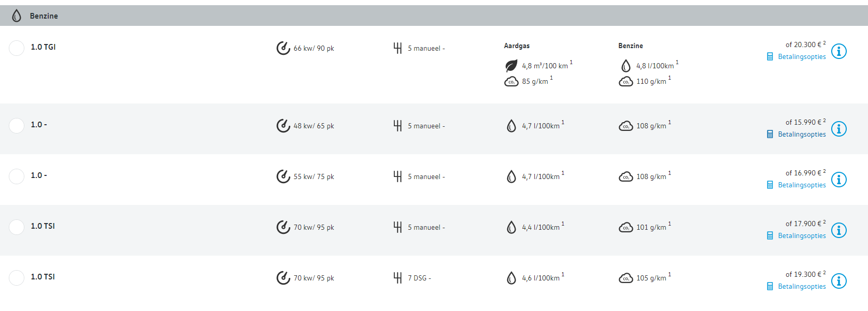
Task: View info for the 19.300 € model
Action: (839, 281)
